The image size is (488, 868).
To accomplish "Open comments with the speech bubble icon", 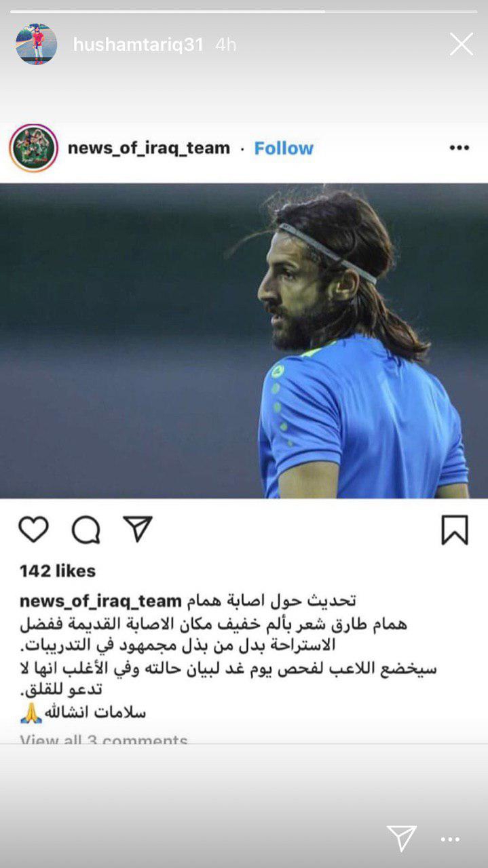I will click(86, 530).
